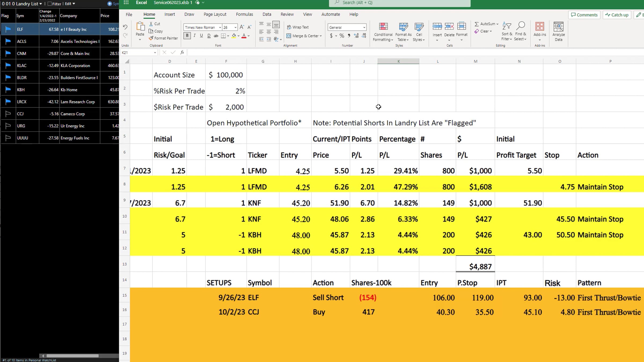Open the Find & Select menu
644x362 pixels.
[520, 31]
